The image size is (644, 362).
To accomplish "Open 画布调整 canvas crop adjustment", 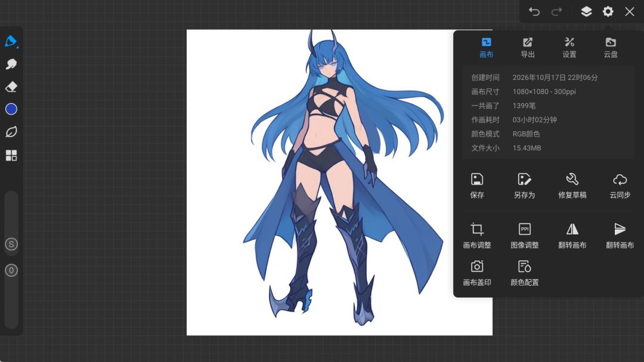I will pos(477,236).
